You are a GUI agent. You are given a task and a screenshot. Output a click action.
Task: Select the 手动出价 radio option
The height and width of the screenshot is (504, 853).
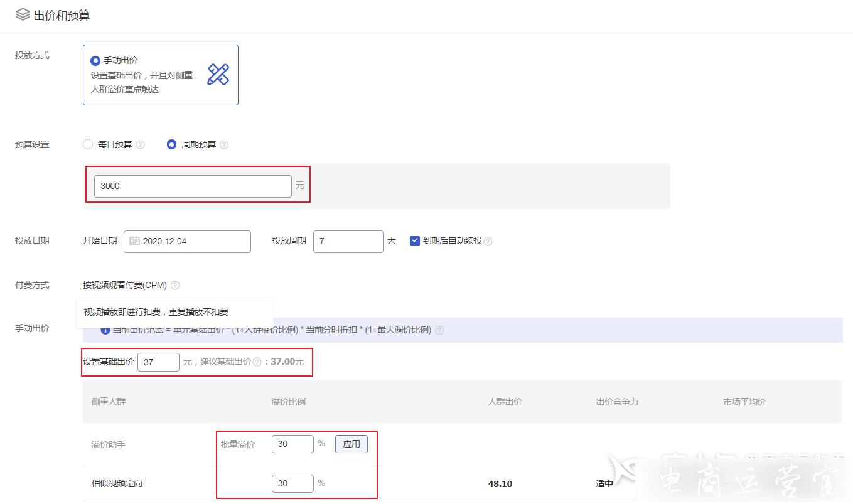click(x=95, y=61)
